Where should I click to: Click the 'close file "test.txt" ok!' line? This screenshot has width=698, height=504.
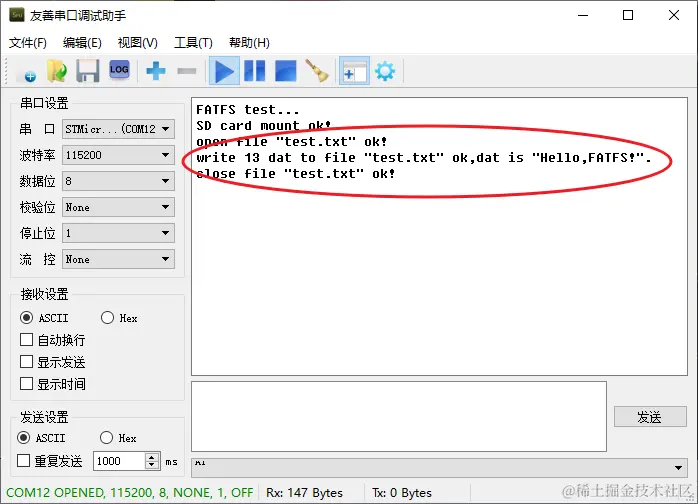click(x=296, y=174)
